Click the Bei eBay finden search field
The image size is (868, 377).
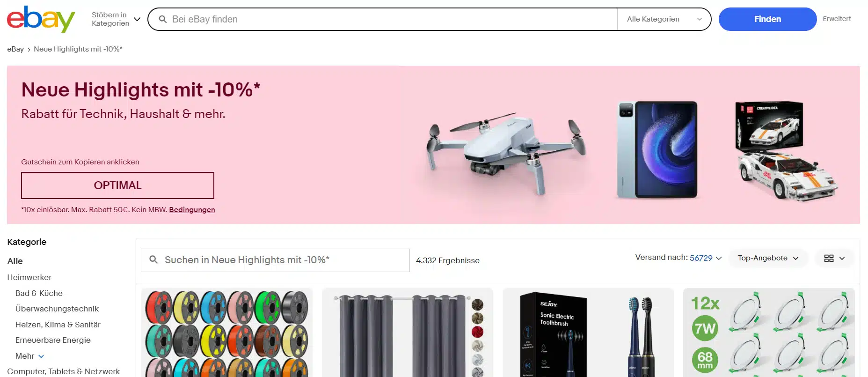point(392,19)
